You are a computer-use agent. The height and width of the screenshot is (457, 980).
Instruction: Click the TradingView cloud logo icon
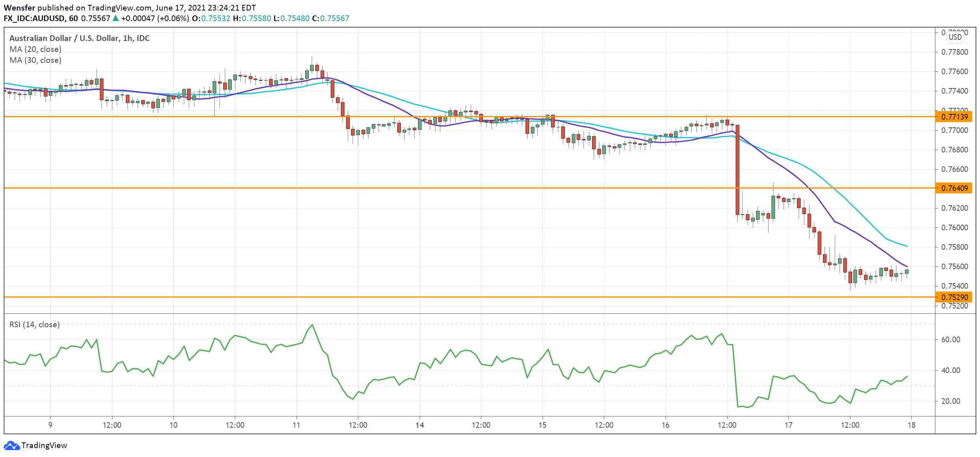coord(11,445)
